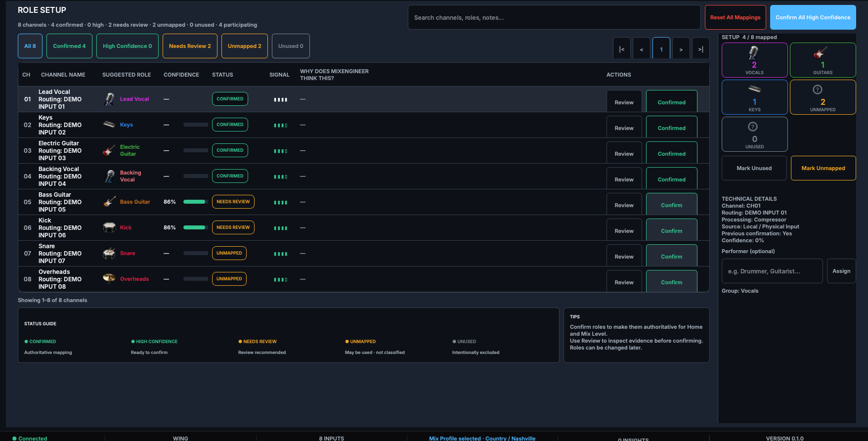Viewport: 868px width, 441px height.
Task: Review the Snare channel
Action: pyautogui.click(x=624, y=256)
